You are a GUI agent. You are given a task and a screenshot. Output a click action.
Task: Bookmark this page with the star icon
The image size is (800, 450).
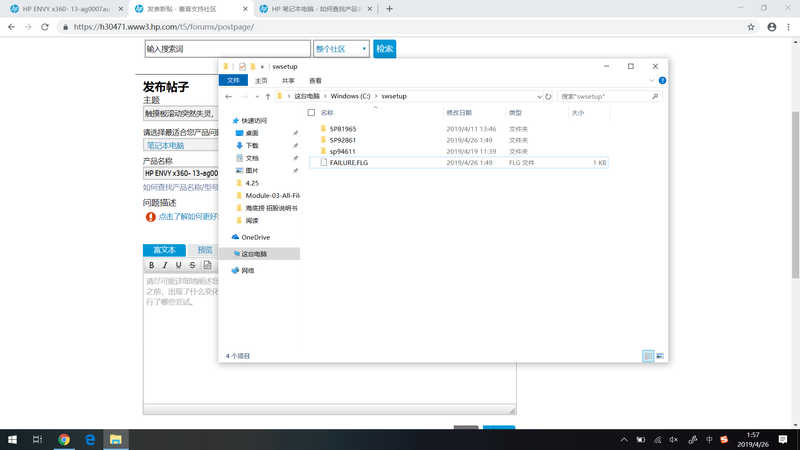[x=751, y=27]
